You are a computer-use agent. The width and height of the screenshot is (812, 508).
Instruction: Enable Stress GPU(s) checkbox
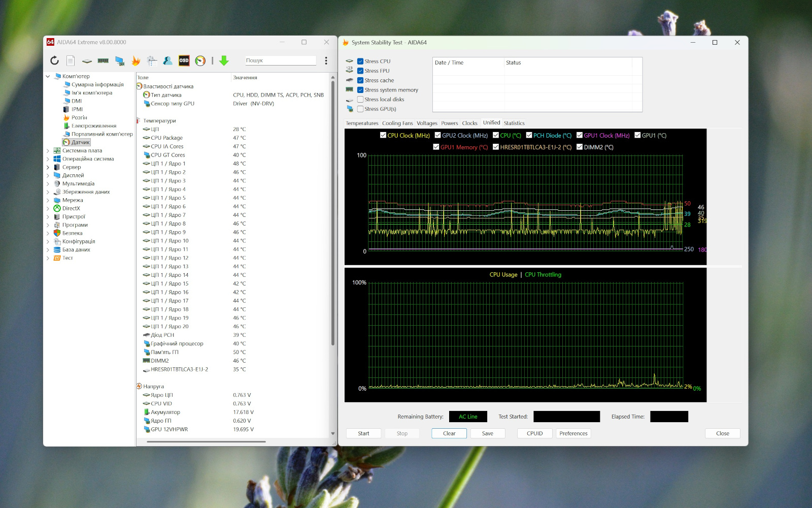(x=360, y=109)
